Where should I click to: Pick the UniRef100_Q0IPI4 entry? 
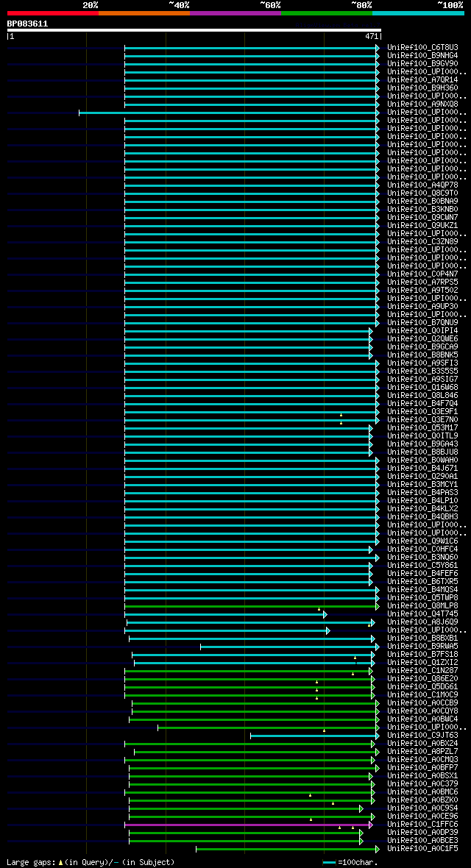422,331
